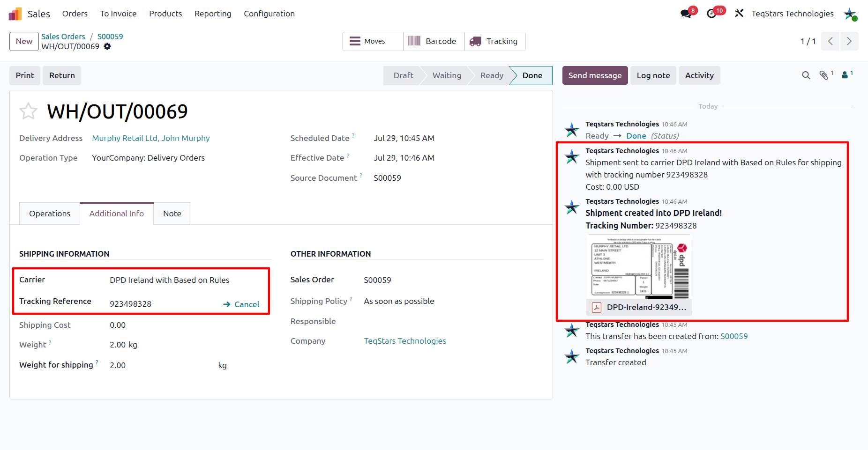868x450 pixels.
Task: Open the developer tools wrench icon
Action: pos(739,14)
